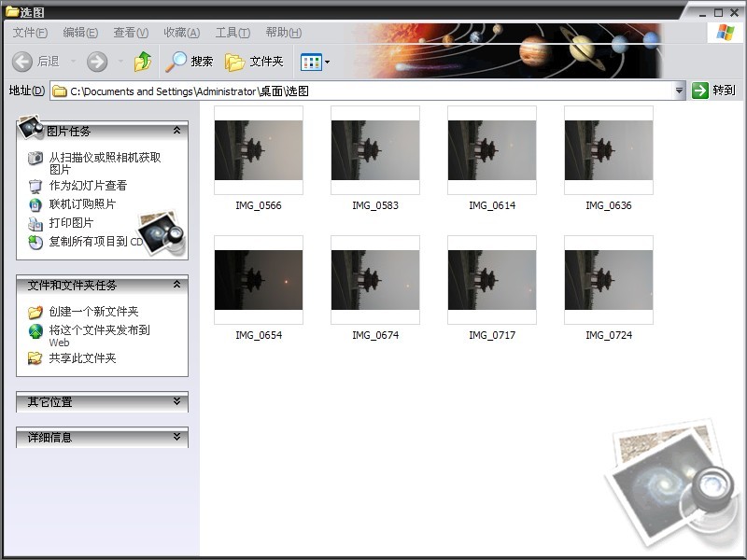This screenshot has width=747, height=560.
Task: Click the IMG_0566 file name
Action: (259, 205)
